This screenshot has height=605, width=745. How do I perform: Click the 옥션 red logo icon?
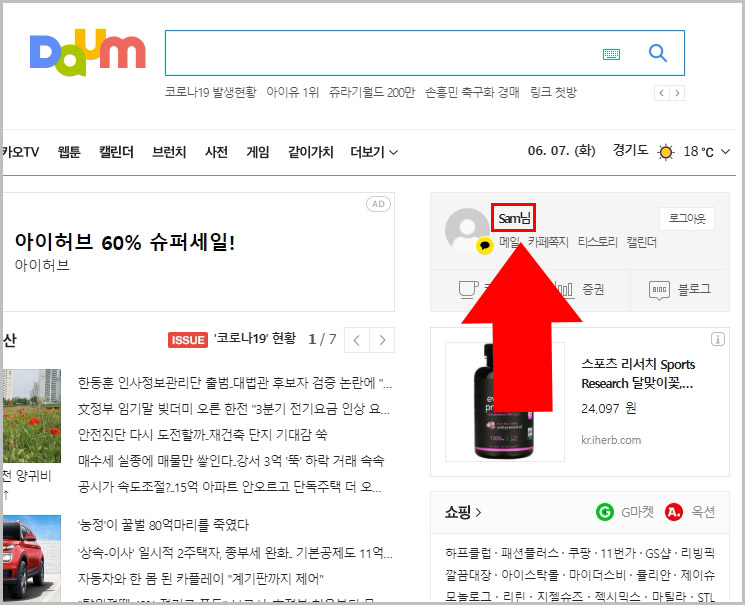(x=673, y=512)
